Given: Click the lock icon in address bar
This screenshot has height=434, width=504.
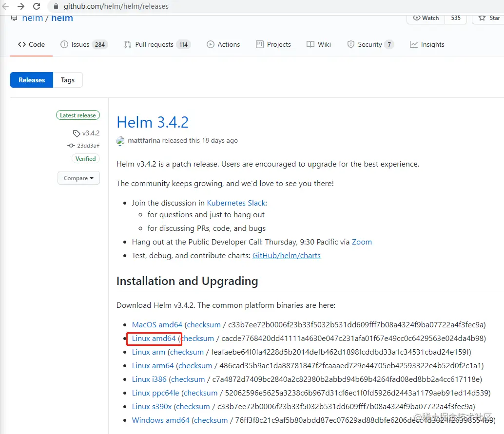Looking at the screenshot, I should [56, 6].
